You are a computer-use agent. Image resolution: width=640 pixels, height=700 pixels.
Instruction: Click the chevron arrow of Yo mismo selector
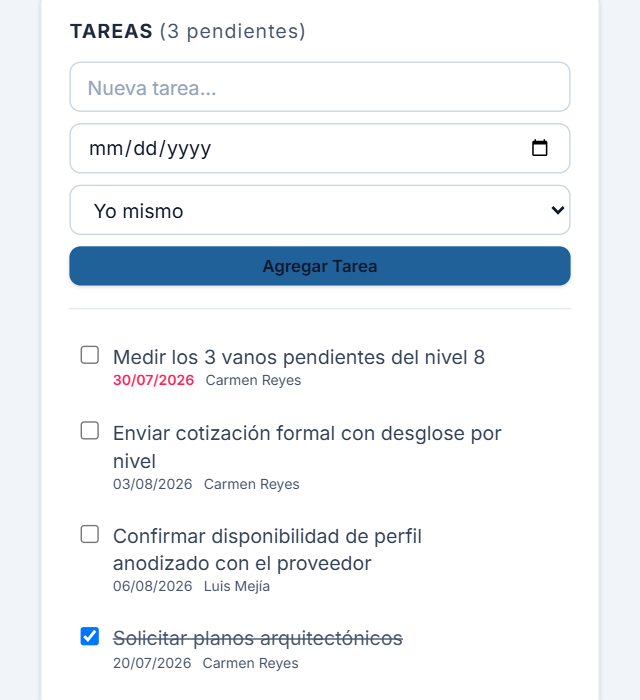pos(557,210)
